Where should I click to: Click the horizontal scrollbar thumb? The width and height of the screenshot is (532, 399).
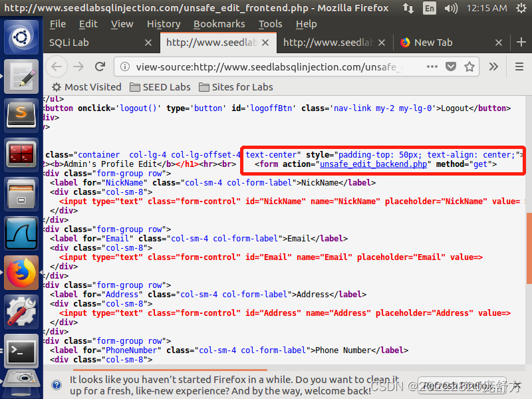click(x=170, y=370)
